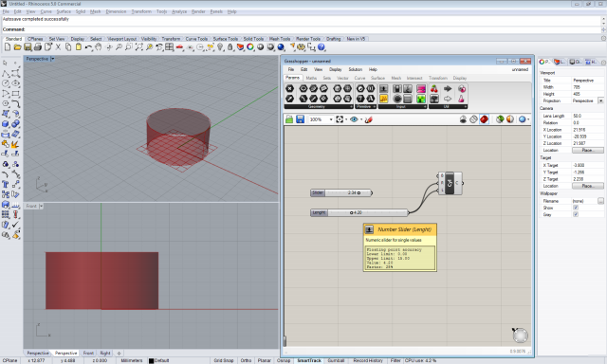Viewport: 607px width, 364px height.
Task: Click the cherries icon in Util group
Action: (x=434, y=88)
